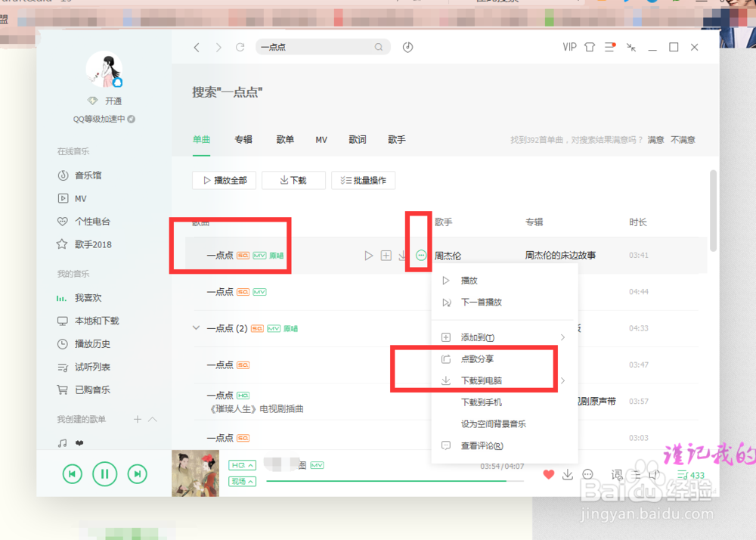The height and width of the screenshot is (540, 756).
Task: Collapse the 我创建的歌单 section
Action: click(x=153, y=419)
